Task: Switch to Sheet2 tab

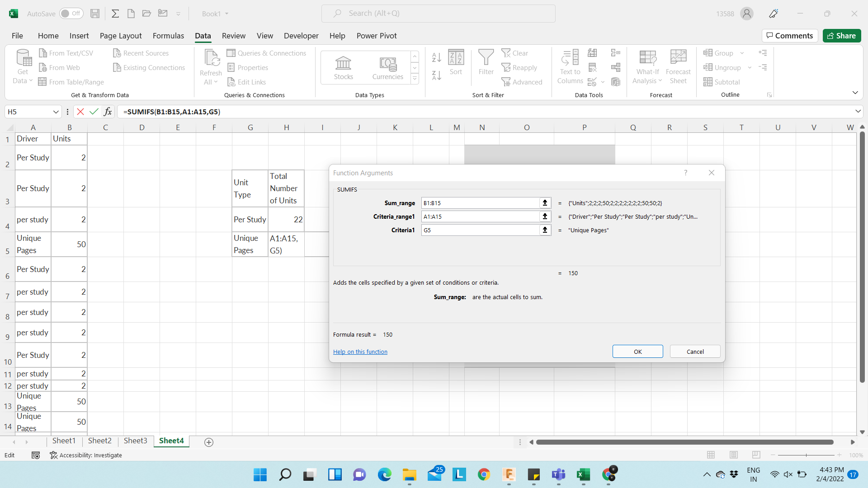Action: (99, 441)
